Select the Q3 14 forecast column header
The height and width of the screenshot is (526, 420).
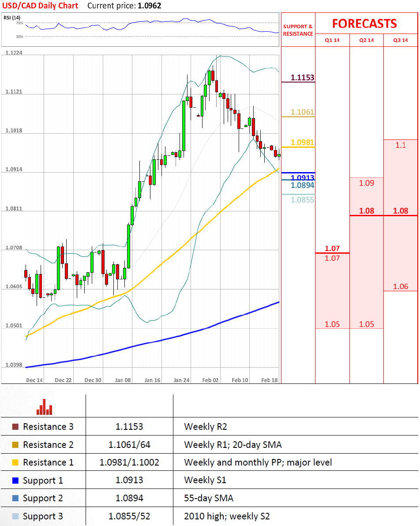point(401,40)
